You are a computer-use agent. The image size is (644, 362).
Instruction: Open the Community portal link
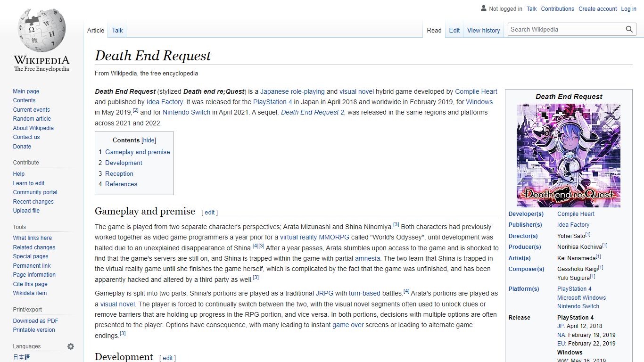(35, 192)
